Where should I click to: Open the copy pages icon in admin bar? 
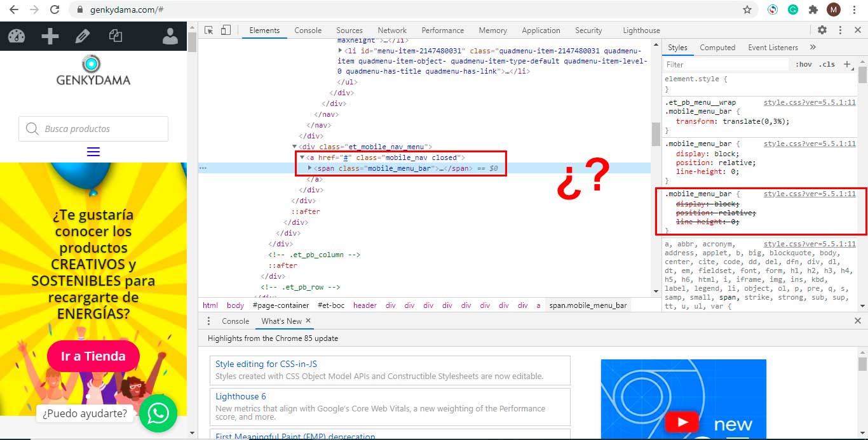tap(115, 36)
